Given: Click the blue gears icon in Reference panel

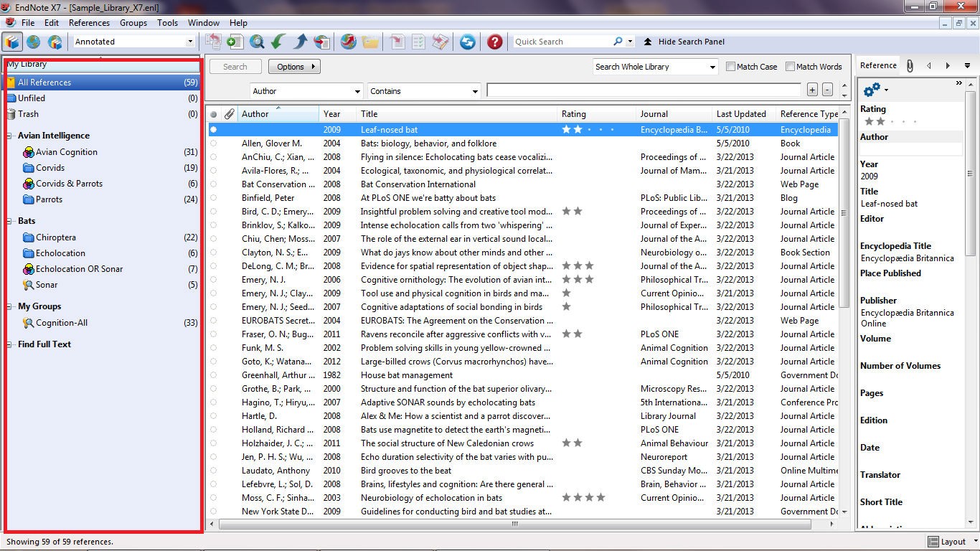Looking at the screenshot, I should point(872,90).
